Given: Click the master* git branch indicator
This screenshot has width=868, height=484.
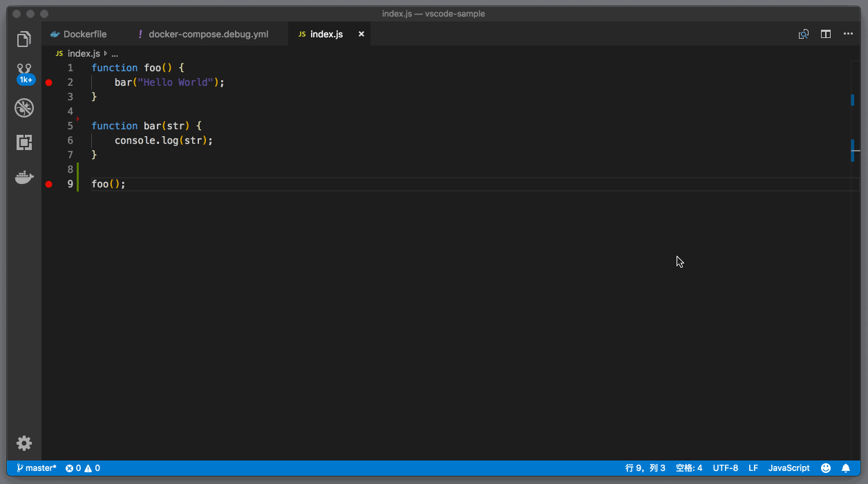Looking at the screenshot, I should 37,468.
